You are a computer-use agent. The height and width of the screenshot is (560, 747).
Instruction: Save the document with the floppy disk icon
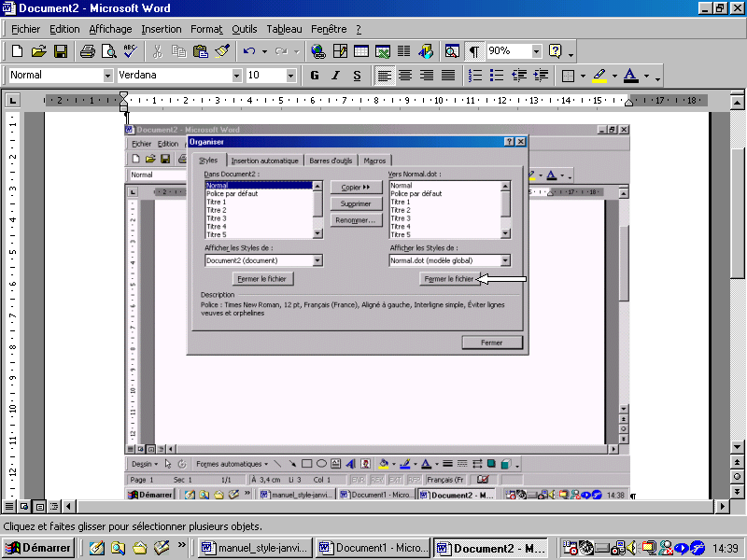pos(61,51)
